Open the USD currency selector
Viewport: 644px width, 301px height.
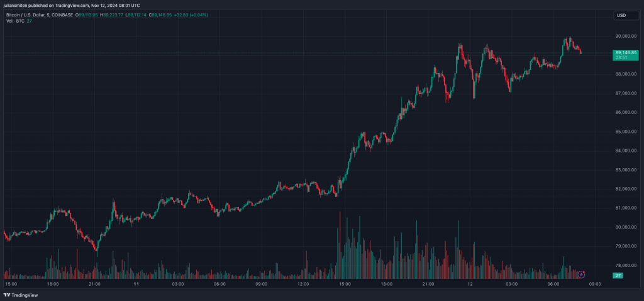click(x=626, y=15)
